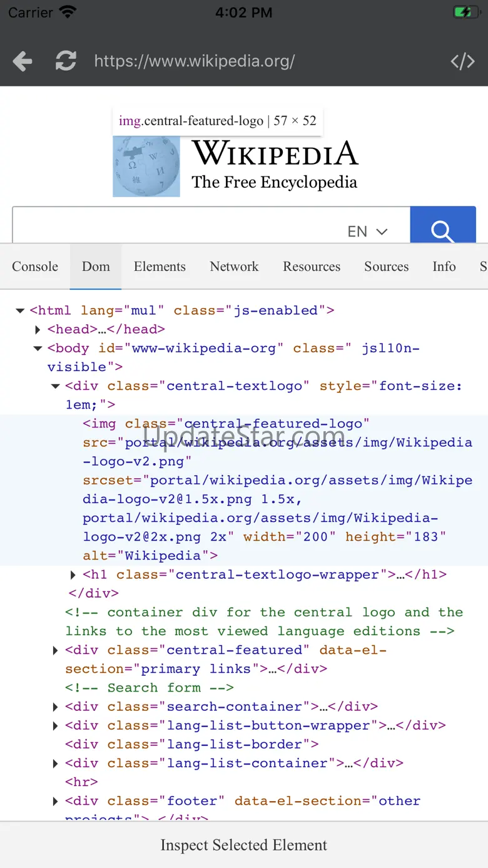Collapse the central-textlogo div node
This screenshot has height=868, width=488.
point(55,387)
